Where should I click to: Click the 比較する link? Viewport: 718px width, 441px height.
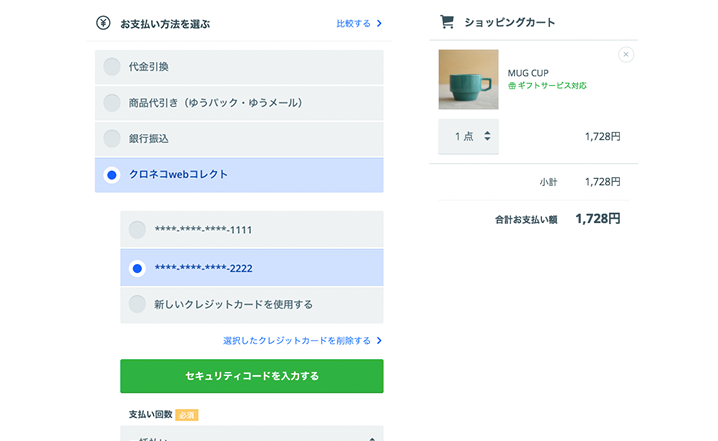[353, 23]
